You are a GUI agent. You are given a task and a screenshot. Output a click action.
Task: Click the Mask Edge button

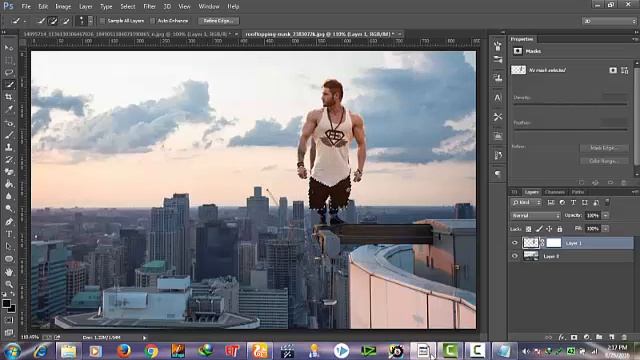604,148
